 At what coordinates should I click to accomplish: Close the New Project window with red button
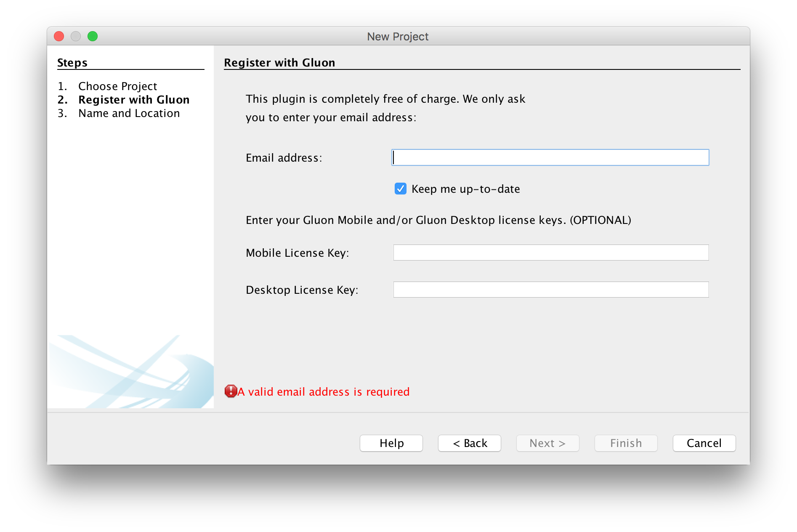(59, 37)
